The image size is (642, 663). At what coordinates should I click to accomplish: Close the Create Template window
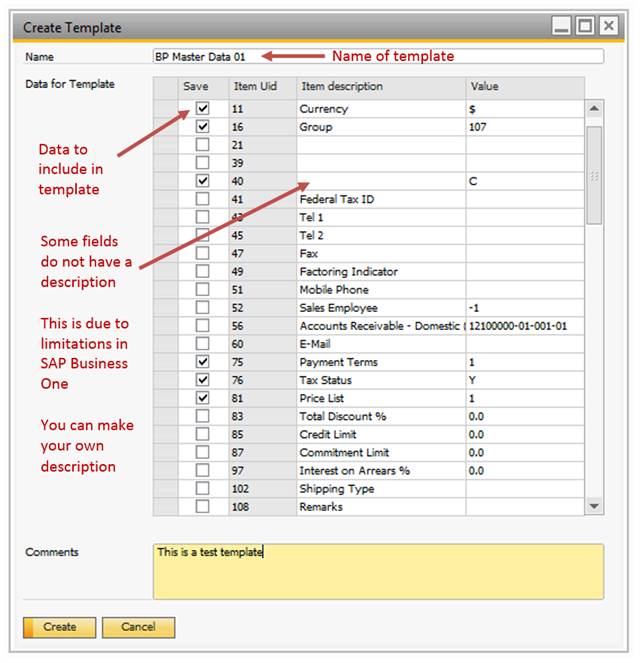click(609, 26)
